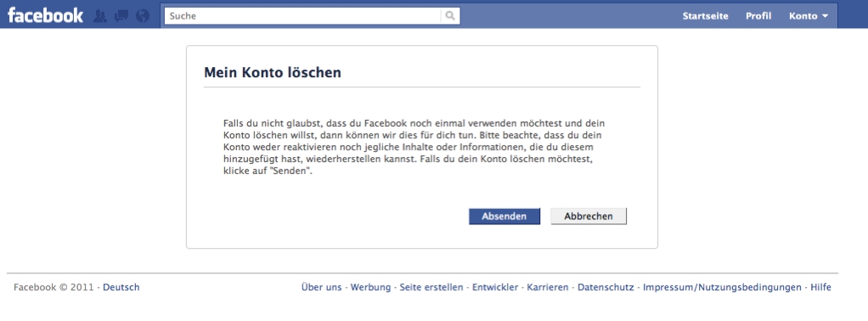
Task: Open the Über uns link
Action: (x=322, y=287)
